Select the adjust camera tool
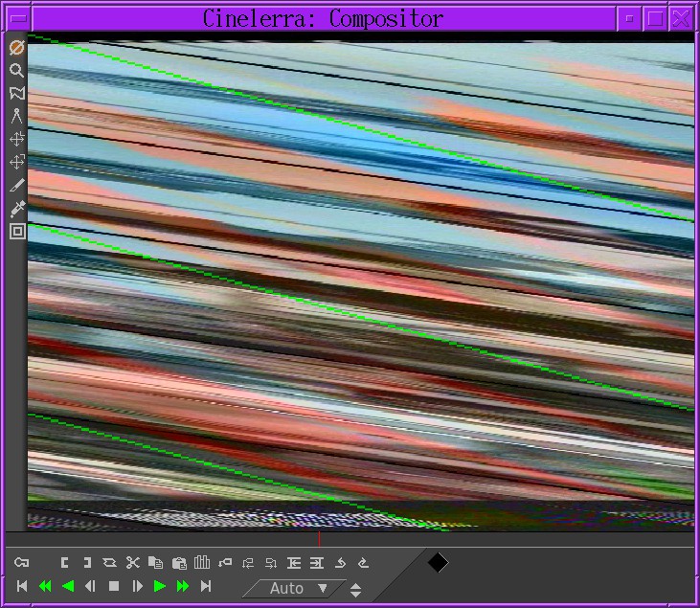 click(17, 139)
